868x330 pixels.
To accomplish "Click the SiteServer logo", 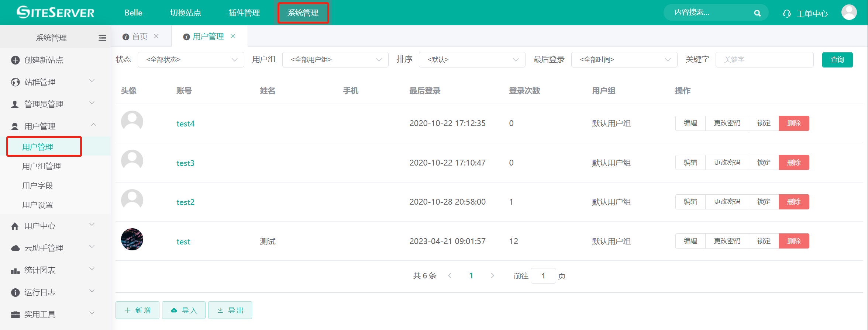I will (56, 13).
